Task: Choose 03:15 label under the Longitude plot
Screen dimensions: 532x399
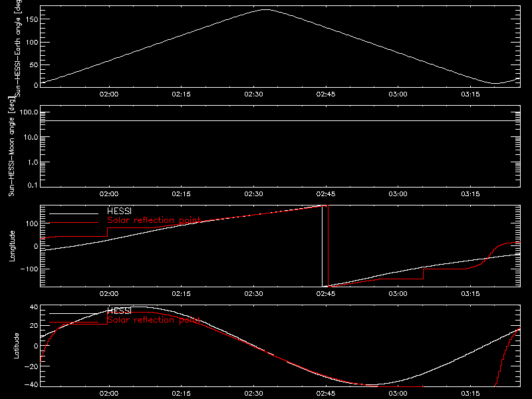Action: tap(470, 294)
